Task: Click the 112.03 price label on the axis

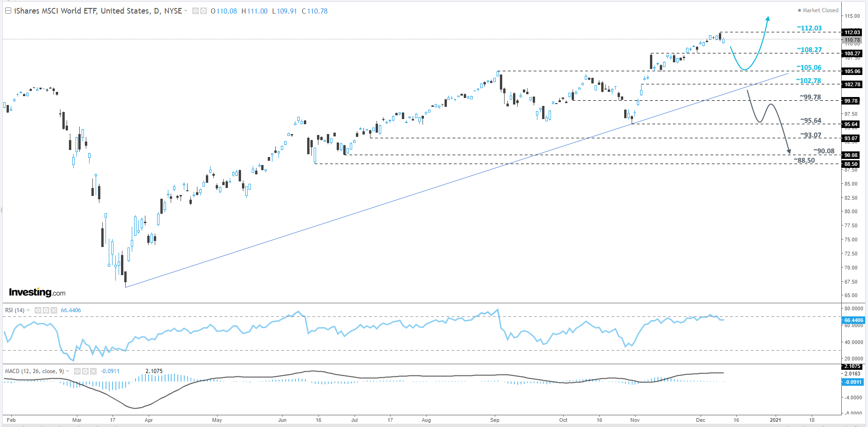Action: pyautogui.click(x=852, y=33)
